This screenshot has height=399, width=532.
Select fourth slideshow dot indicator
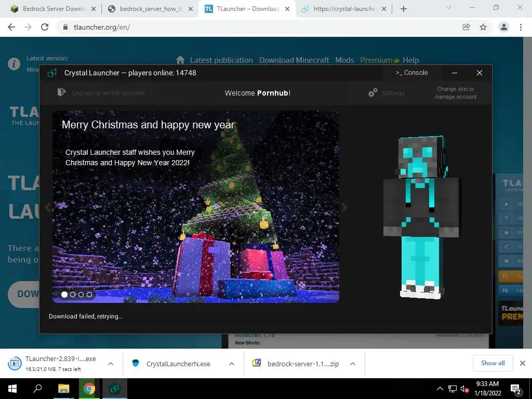(89, 295)
